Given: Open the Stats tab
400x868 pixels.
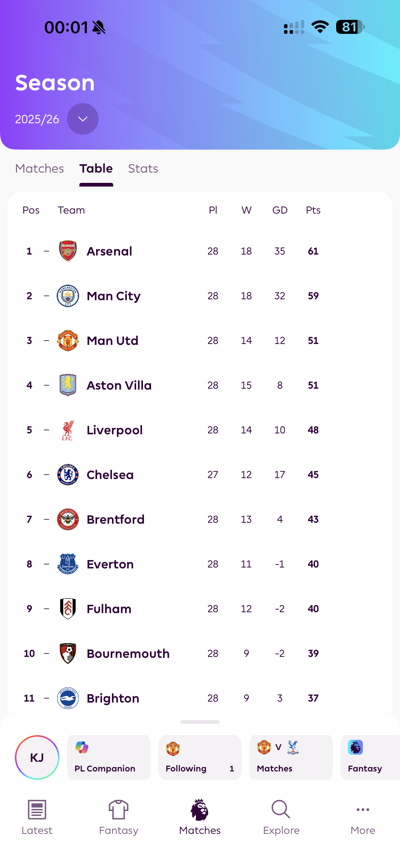Looking at the screenshot, I should point(143,169).
